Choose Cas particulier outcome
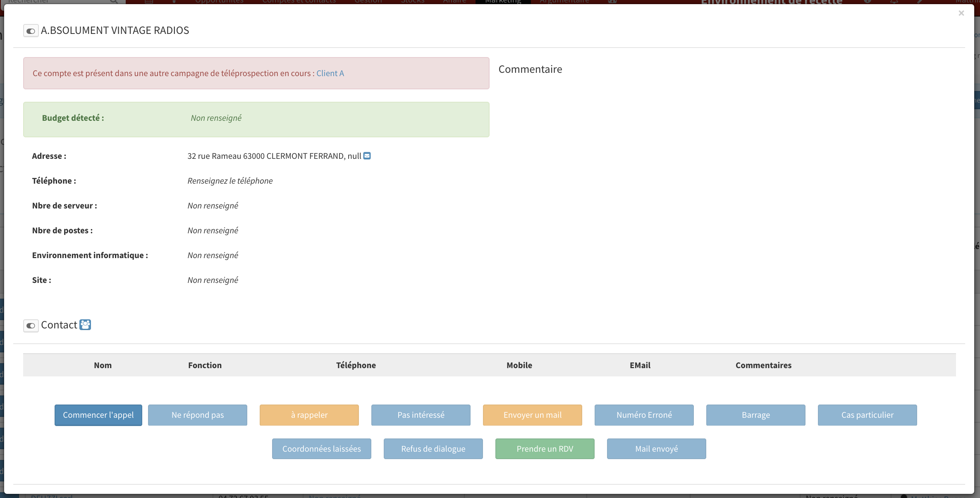Screen dimensions: 980x498 (868, 415)
